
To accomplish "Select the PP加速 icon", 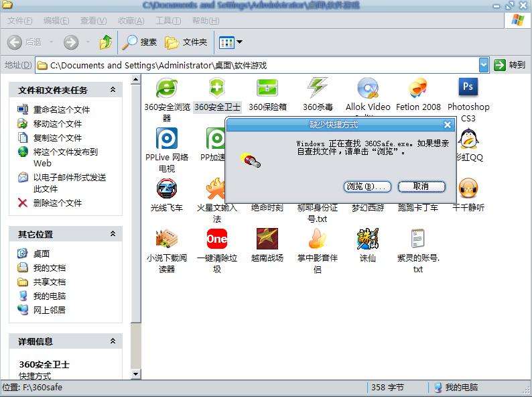I will 215,138.
